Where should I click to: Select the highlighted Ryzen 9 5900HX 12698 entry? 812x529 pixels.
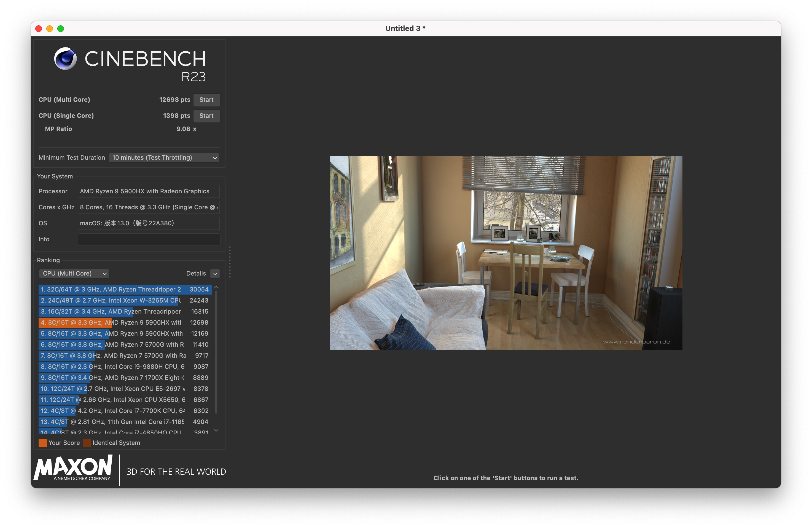[x=125, y=322]
